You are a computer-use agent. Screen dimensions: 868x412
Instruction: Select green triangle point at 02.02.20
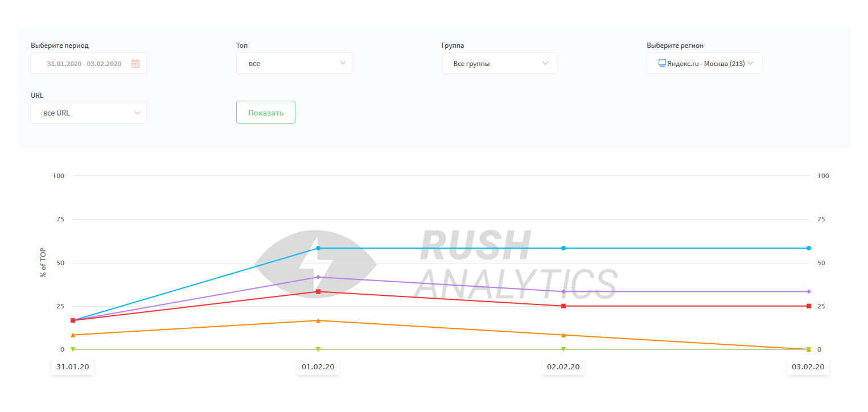click(563, 349)
